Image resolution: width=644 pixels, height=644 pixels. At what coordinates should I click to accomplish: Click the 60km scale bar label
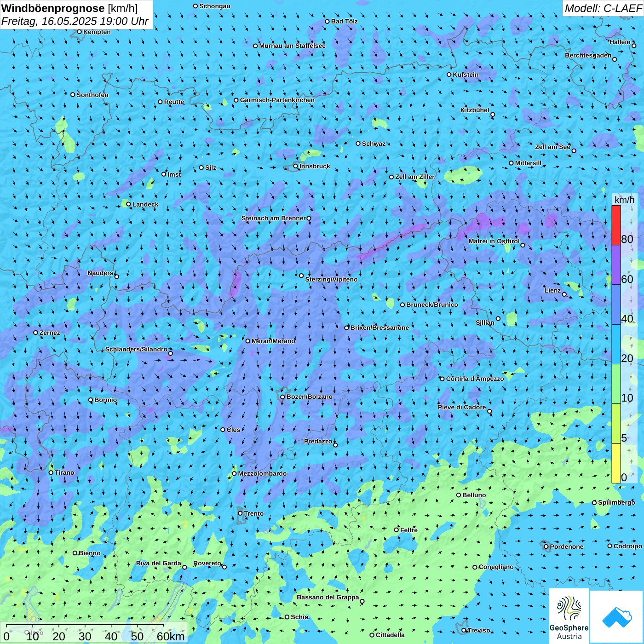tap(171, 636)
